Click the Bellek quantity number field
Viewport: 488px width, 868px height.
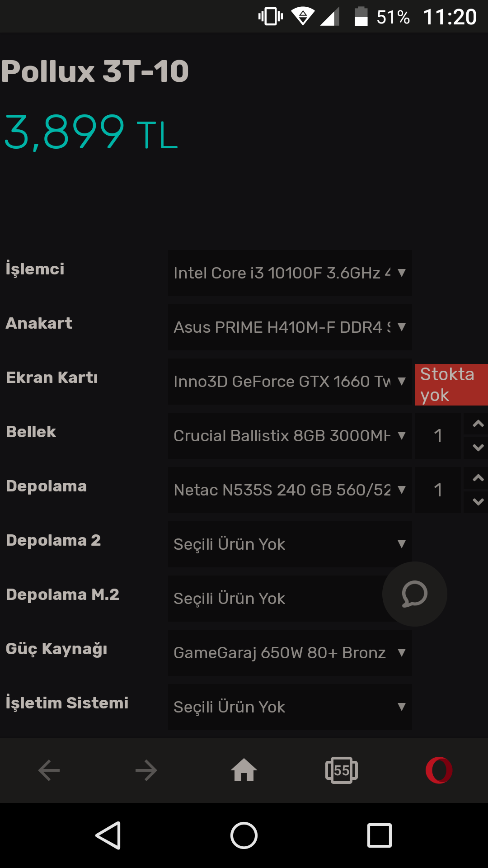437,436
